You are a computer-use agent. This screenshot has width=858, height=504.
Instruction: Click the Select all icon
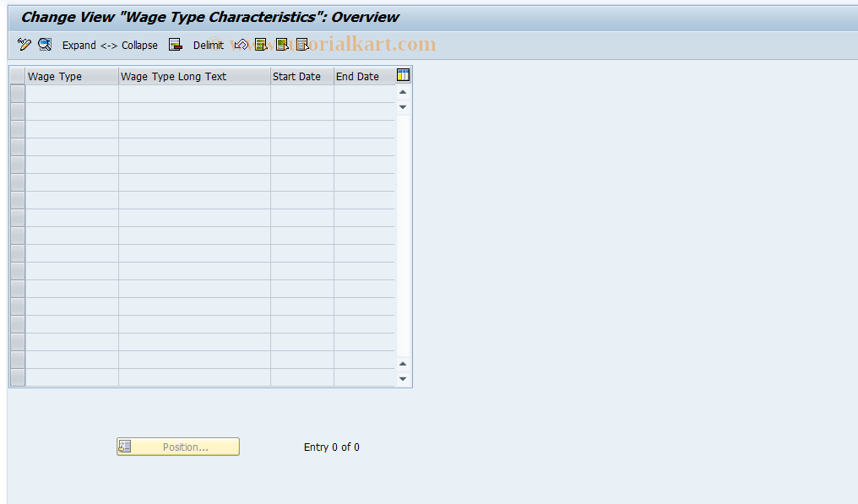tap(262, 45)
